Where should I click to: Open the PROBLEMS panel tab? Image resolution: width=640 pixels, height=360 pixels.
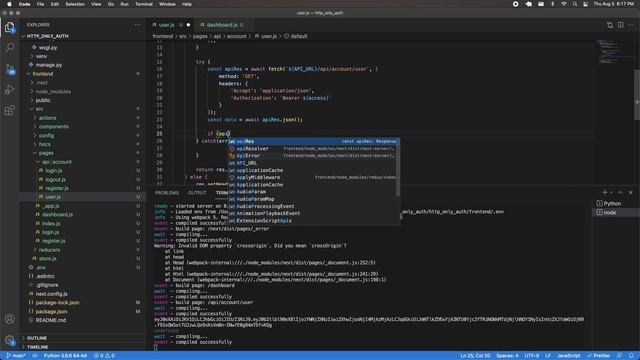tap(167, 193)
